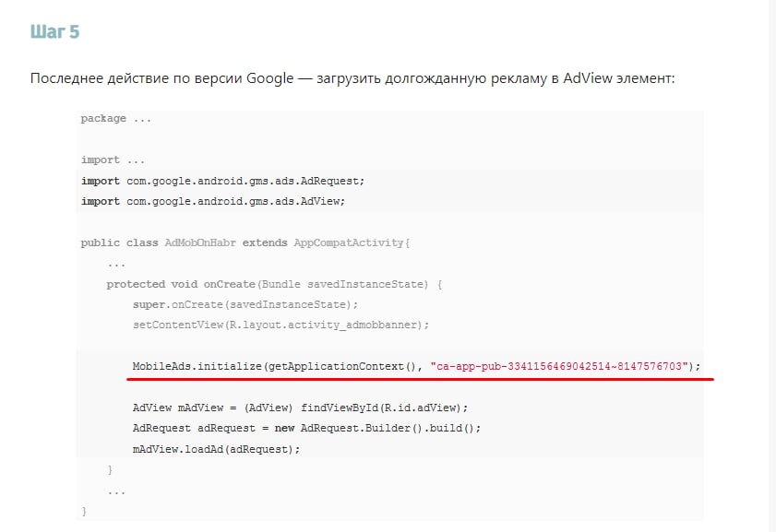Viewport: 776px width, 532px height.
Task: Click the "AdRequest adRequest = new AdRequest.Builder().build();" line
Action: click(x=306, y=428)
